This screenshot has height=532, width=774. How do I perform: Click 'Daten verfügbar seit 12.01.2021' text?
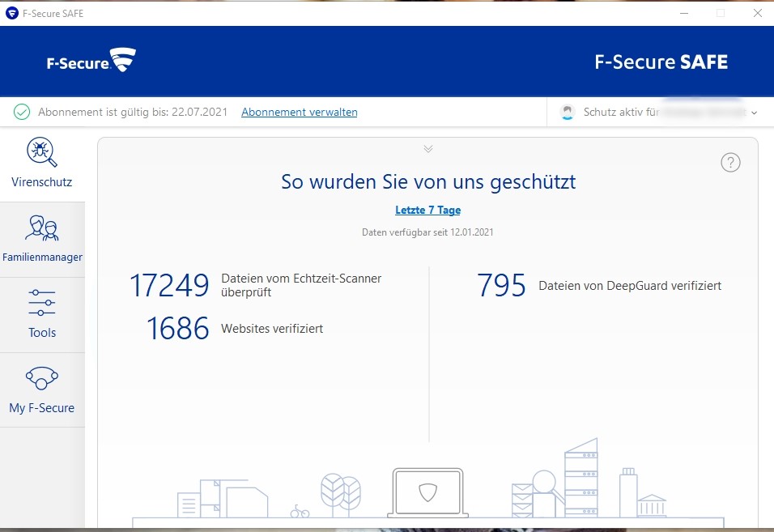(427, 232)
